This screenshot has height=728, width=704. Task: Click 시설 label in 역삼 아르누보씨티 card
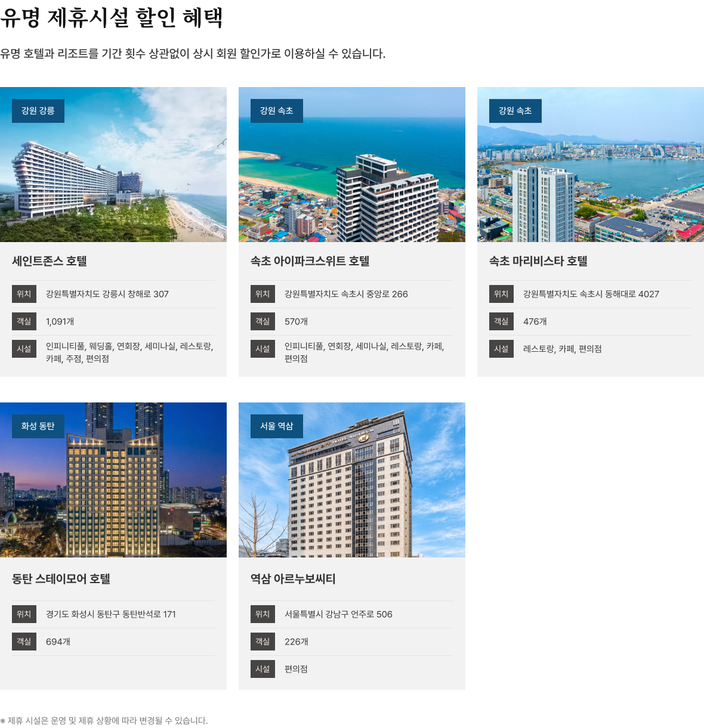point(263,669)
